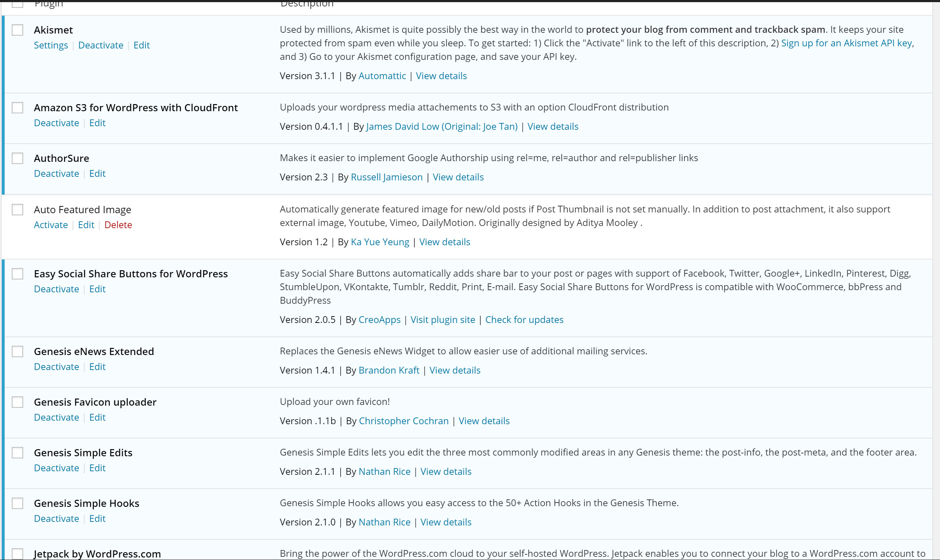Image resolution: width=940 pixels, height=560 pixels.
Task: Select the Genesis Simple Hooks checkbox
Action: click(17, 503)
